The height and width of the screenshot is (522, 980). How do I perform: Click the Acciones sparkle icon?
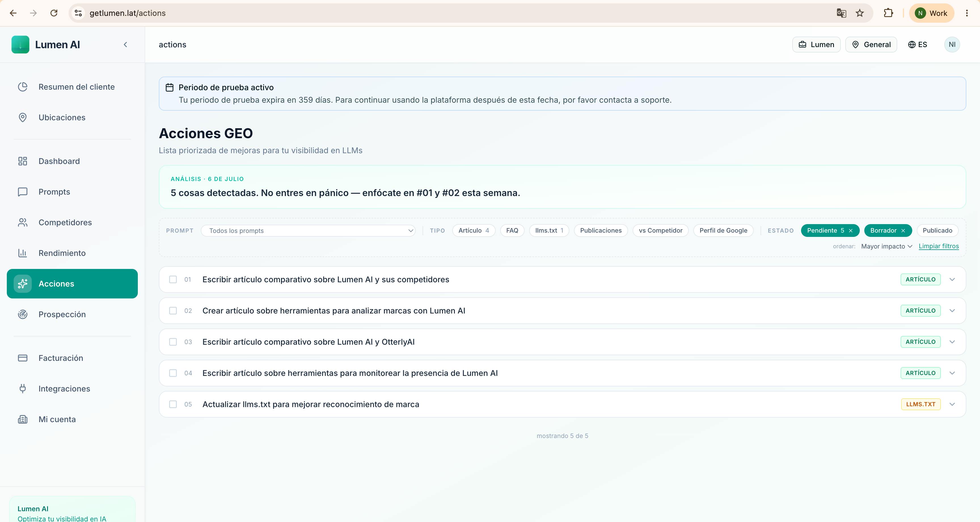coord(23,284)
